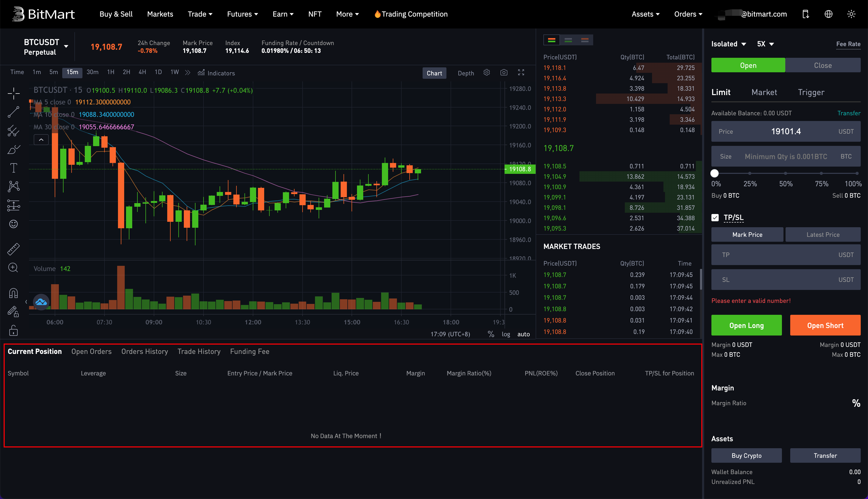The height and width of the screenshot is (499, 868).
Task: Click the drawing mode pencil-lock icon
Action: [13, 311]
